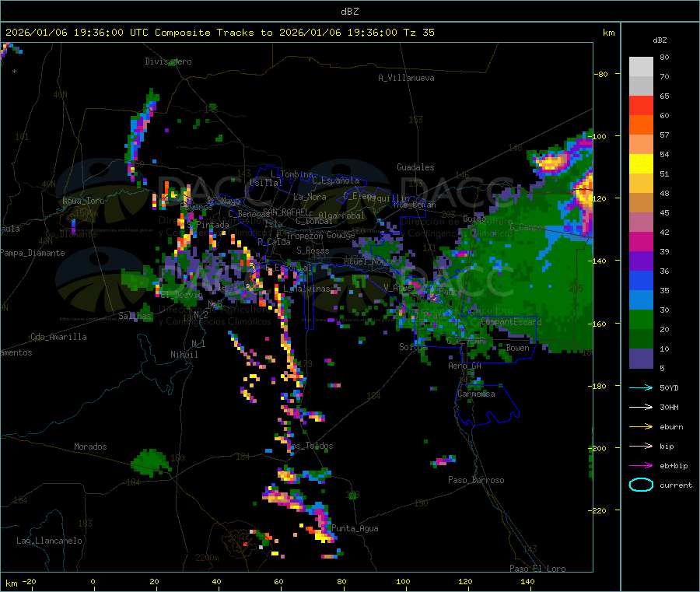Screen dimensions: 700x592
Task: Click the Punta_Agua place label
Action: [355, 528]
